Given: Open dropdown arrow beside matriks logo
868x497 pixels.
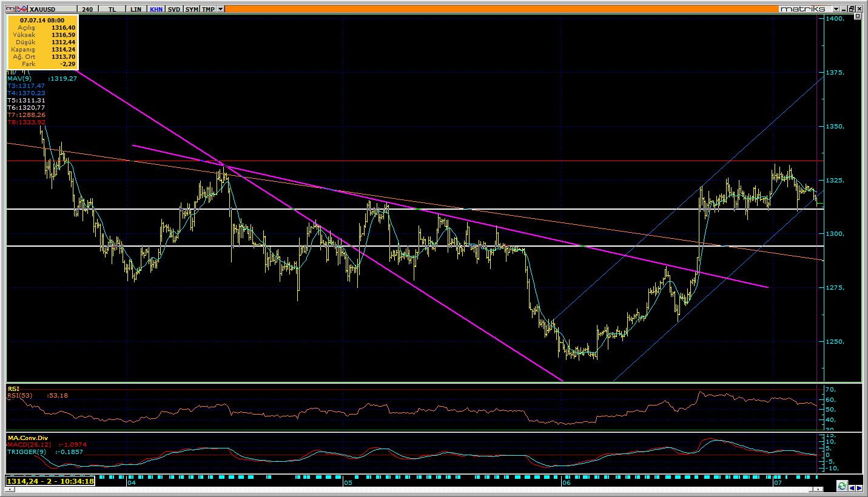Looking at the screenshot, I should click(x=836, y=9).
